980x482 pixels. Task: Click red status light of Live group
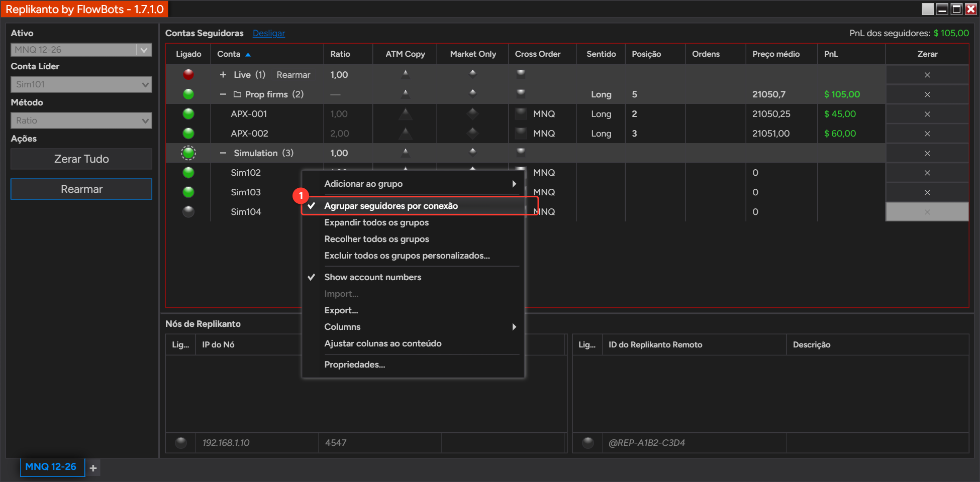point(188,74)
